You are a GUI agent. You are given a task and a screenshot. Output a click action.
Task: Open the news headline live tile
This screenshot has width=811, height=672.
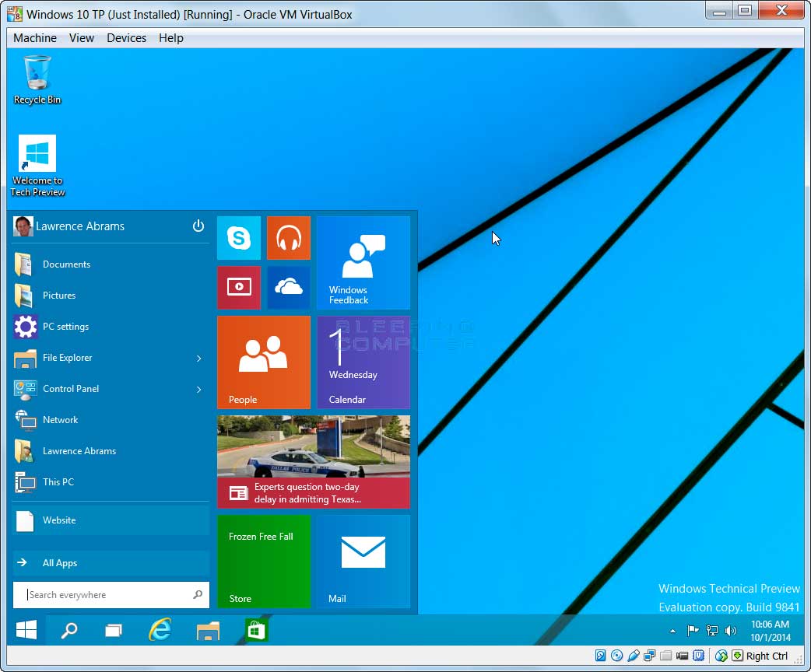tap(313, 462)
